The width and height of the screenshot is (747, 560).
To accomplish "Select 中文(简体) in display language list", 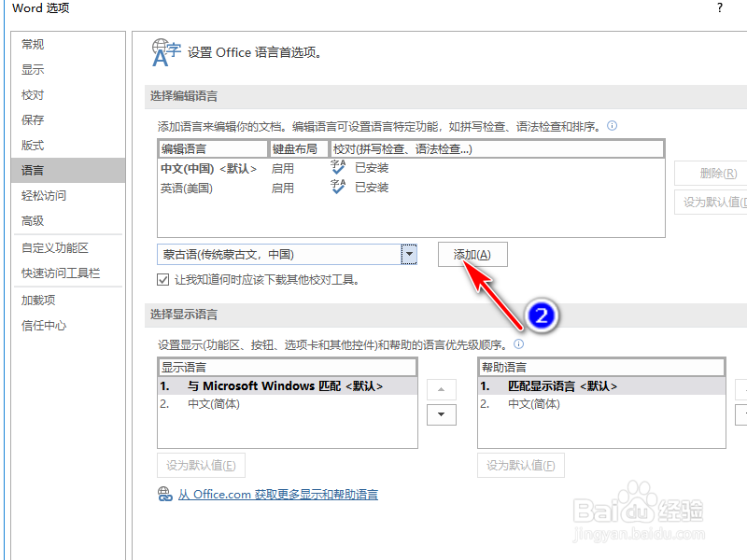I will [288, 404].
